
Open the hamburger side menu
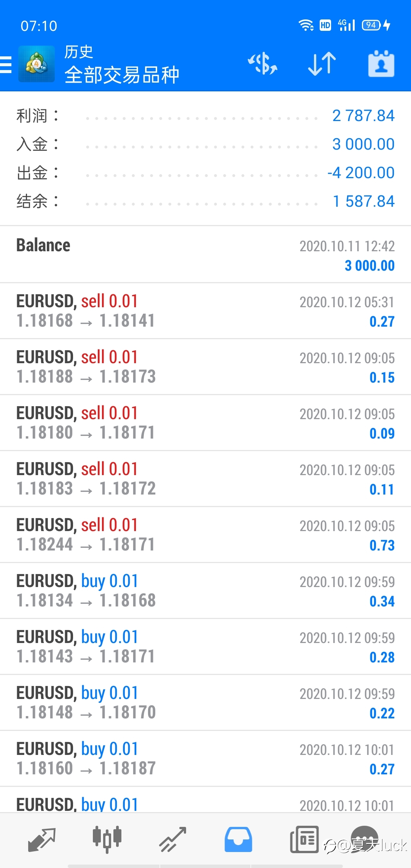6,64
